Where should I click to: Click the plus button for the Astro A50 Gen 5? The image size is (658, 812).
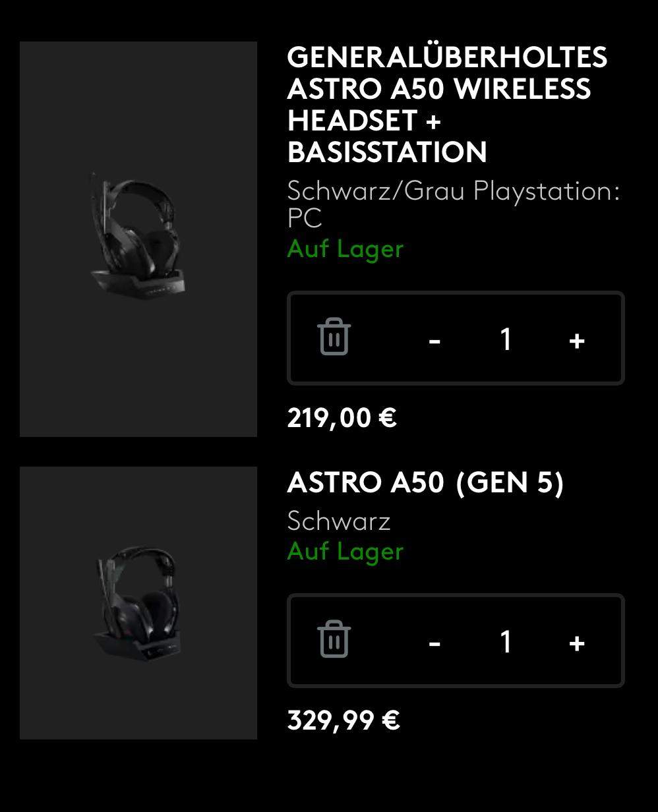point(576,640)
